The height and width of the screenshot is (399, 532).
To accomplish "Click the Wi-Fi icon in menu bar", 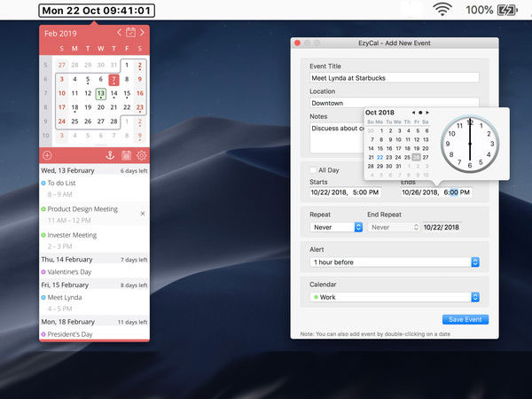I will 442,10.
